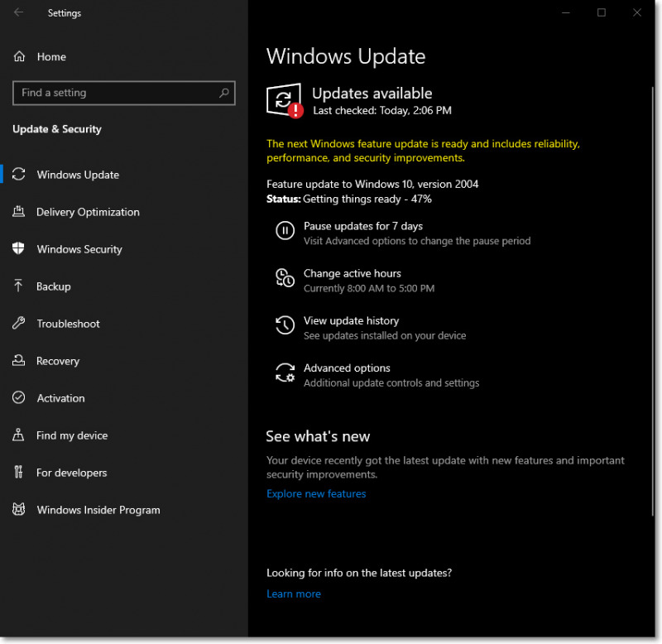Viewport: 662px width, 644px height.
Task: Click Pause updates for 7 days
Action: tap(363, 226)
